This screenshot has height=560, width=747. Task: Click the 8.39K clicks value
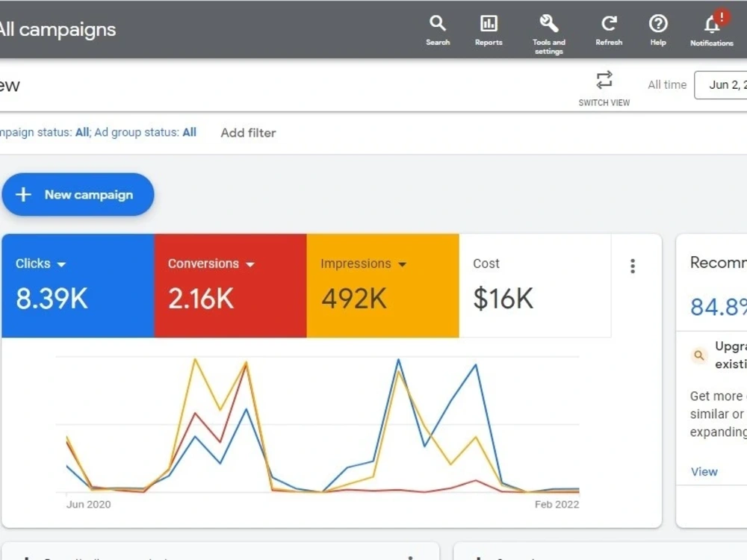point(52,299)
